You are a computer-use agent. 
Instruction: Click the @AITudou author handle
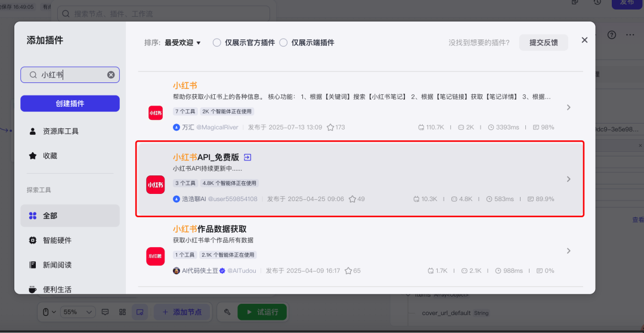tap(241, 271)
